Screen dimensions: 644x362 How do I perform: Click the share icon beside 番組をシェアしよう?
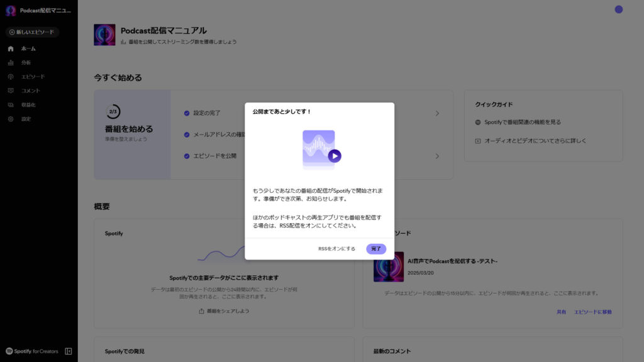(x=201, y=311)
